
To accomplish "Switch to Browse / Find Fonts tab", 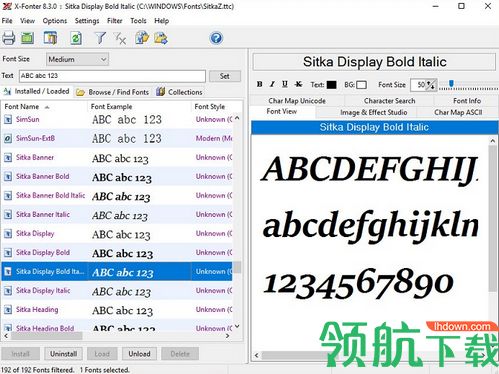I will (x=112, y=92).
